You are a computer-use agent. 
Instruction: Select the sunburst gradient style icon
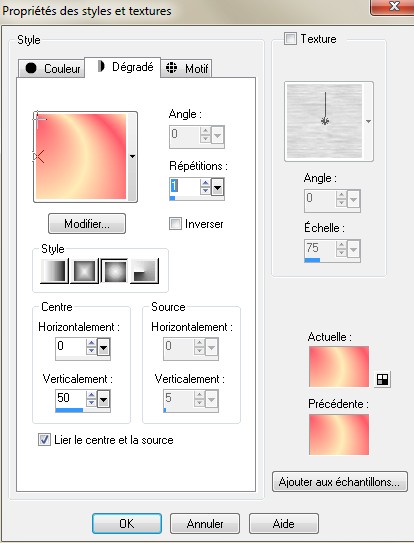point(114,271)
